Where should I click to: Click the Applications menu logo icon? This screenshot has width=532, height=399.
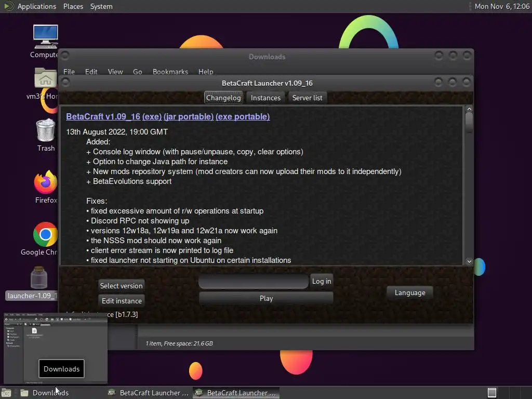[x=8, y=6]
